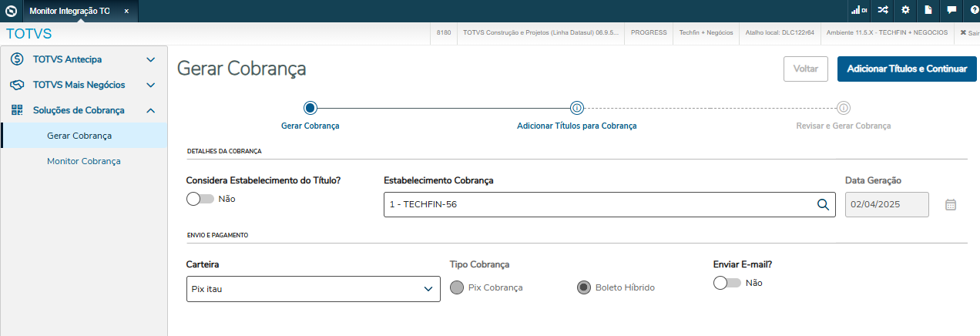Open the Data Geração calendar picker
The image size is (980, 336).
click(951, 205)
